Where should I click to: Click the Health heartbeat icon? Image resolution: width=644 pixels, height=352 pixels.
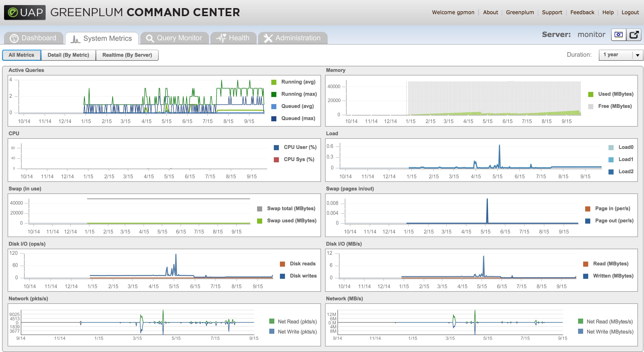click(221, 38)
